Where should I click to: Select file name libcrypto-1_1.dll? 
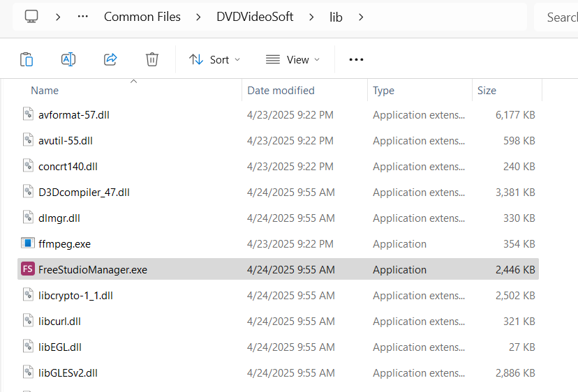click(x=75, y=296)
